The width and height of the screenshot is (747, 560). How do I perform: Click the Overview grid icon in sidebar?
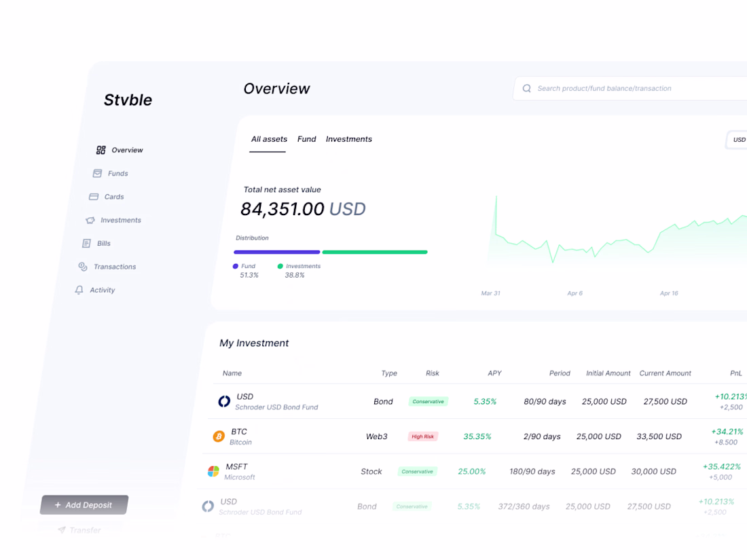click(x=101, y=150)
